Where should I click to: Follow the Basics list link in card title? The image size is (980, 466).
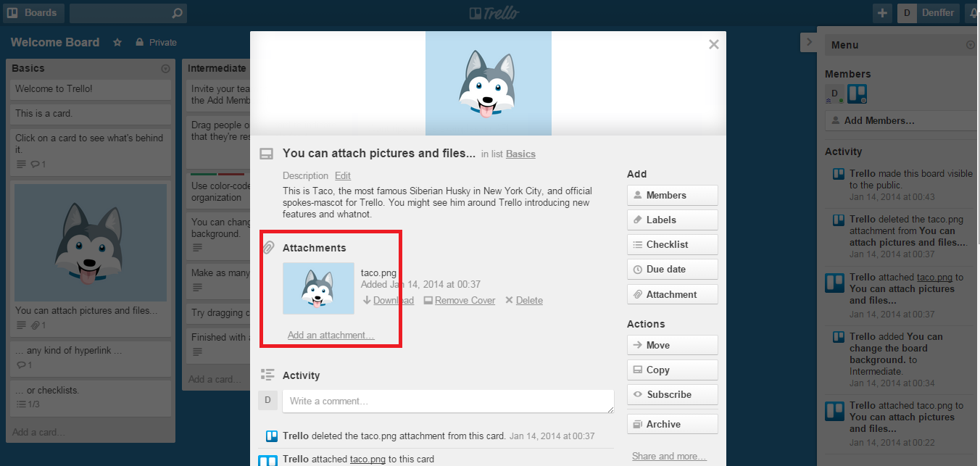pyautogui.click(x=520, y=154)
